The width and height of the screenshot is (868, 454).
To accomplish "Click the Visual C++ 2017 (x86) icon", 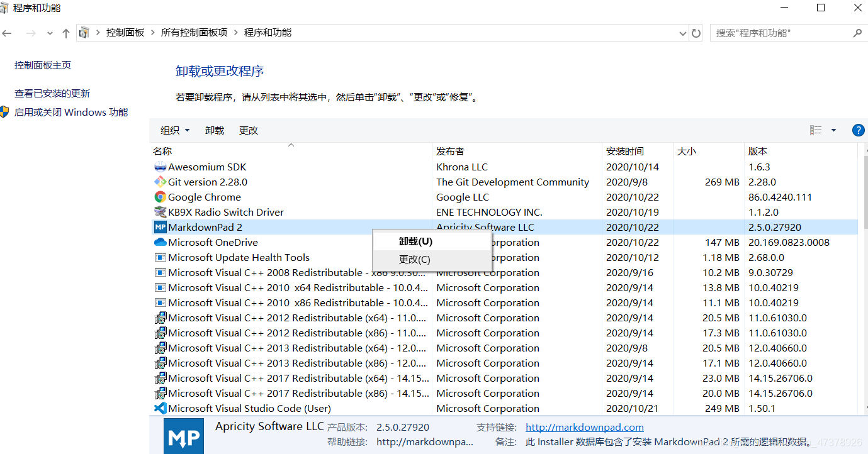I will click(x=160, y=393).
